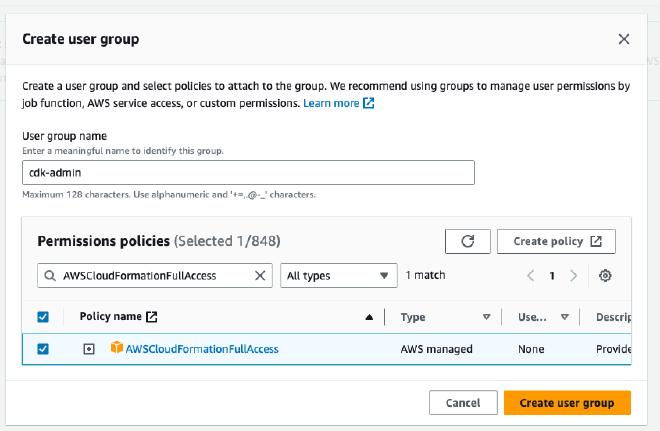Click the search magnifier icon
Viewport: 660px width, 431px height.
pos(50,276)
